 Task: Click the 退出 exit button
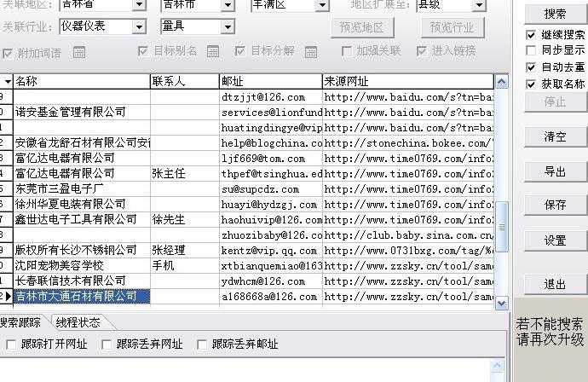[555, 284]
